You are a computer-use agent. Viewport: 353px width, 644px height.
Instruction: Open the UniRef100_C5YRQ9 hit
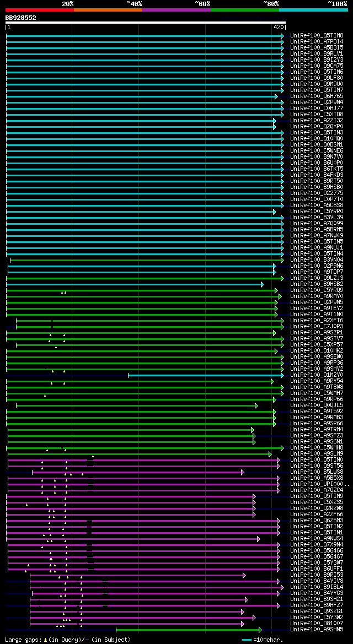tap(317, 290)
